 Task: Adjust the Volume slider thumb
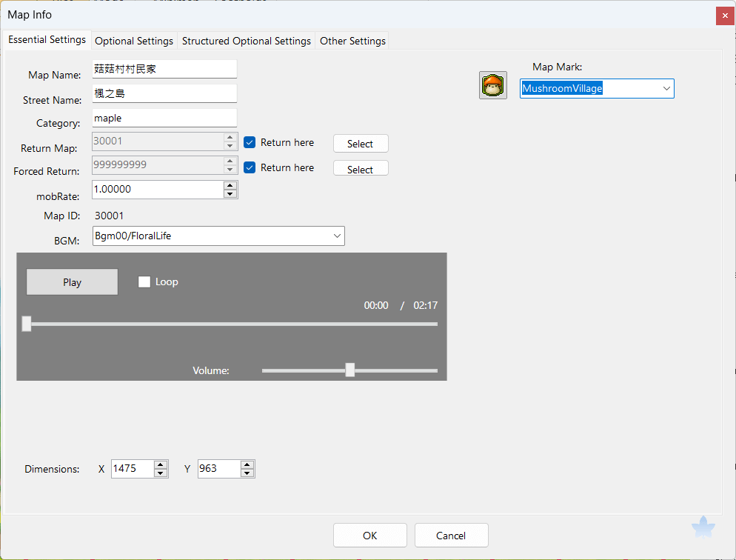(x=349, y=370)
